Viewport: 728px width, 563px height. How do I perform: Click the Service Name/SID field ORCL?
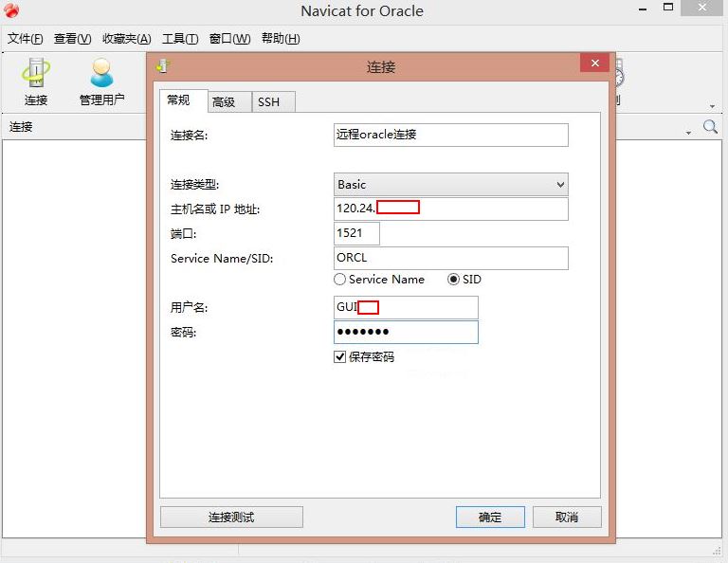point(451,258)
